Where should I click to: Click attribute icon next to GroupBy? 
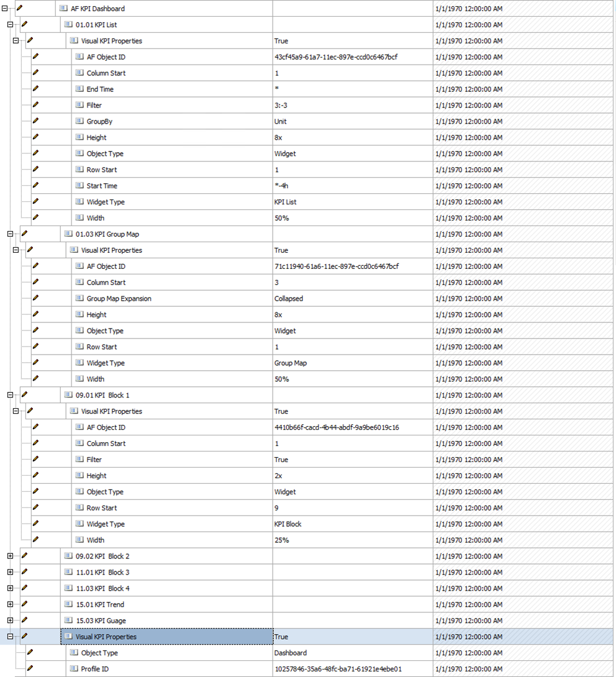79,122
